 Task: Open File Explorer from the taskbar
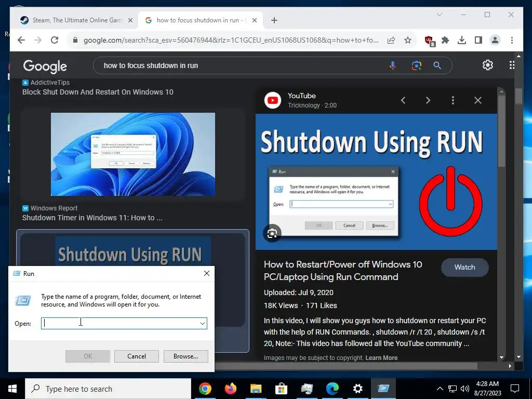pyautogui.click(x=256, y=389)
